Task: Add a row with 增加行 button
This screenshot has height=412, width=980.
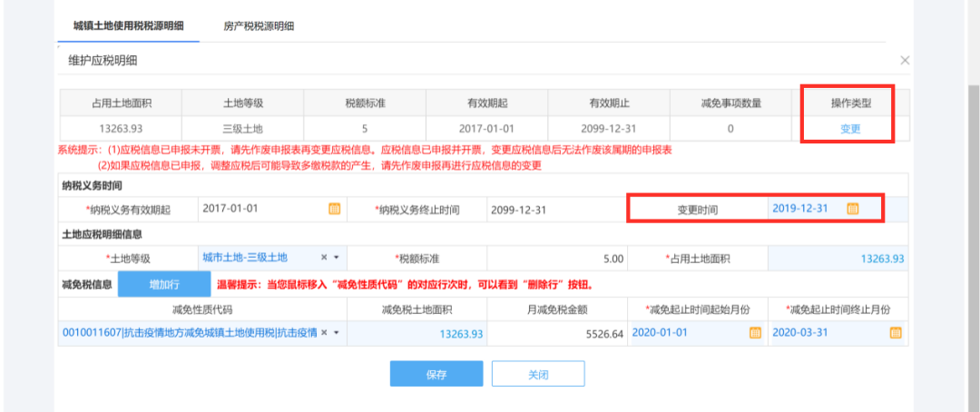Action: coord(164,284)
